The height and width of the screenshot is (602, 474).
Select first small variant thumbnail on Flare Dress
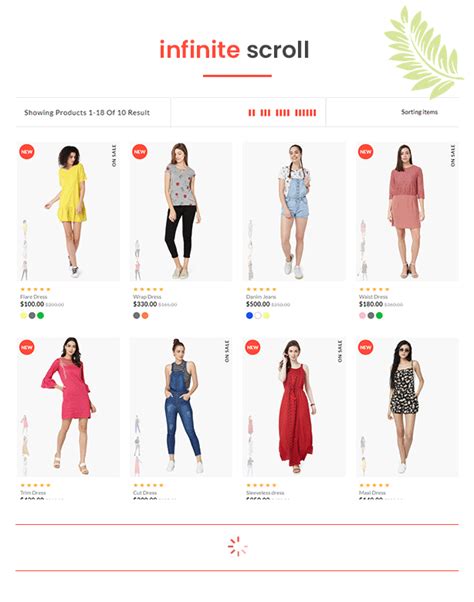click(25, 228)
